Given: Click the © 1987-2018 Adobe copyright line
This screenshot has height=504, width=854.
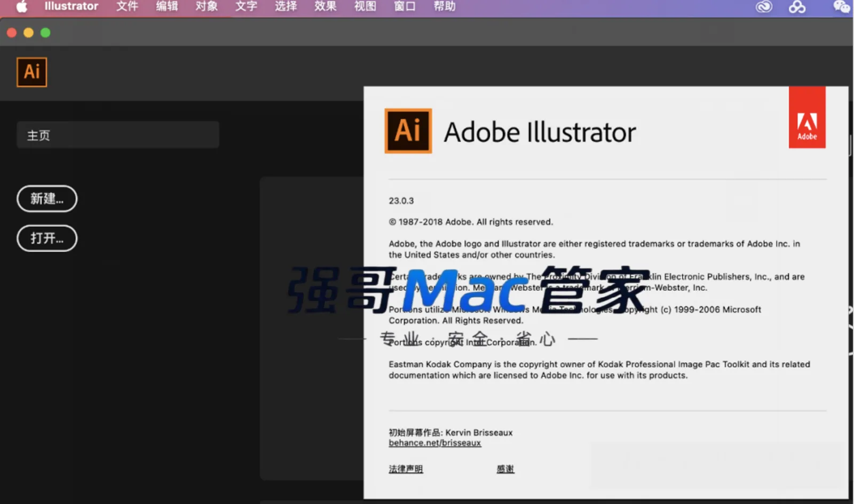Looking at the screenshot, I should 471,222.
